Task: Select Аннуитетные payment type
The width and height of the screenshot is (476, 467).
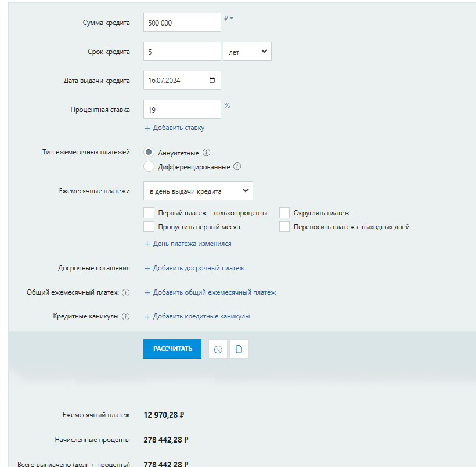Action: point(149,152)
